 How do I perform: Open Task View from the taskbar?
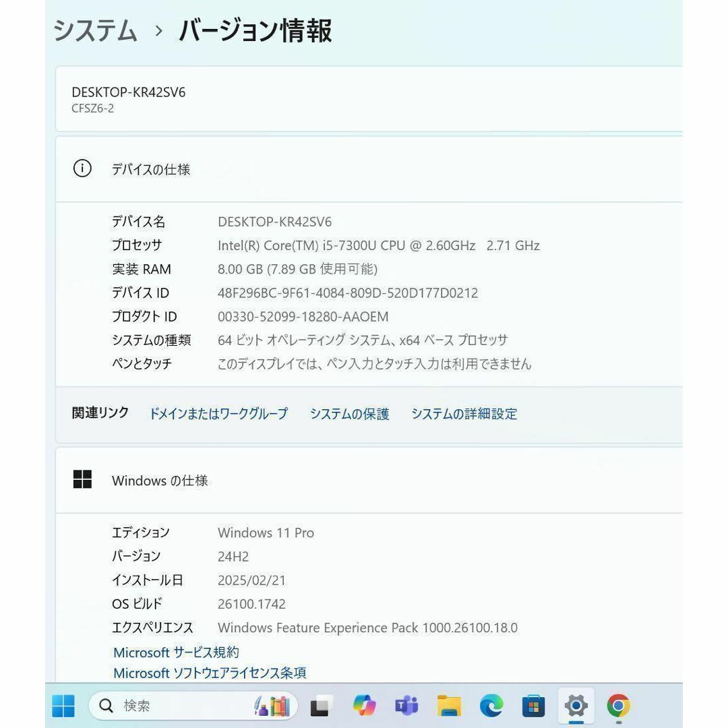coord(320,706)
